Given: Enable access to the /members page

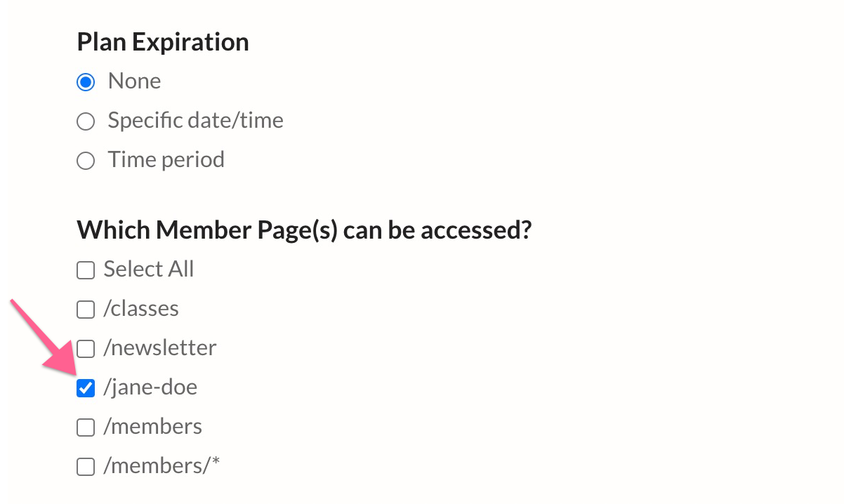Looking at the screenshot, I should 85,427.
